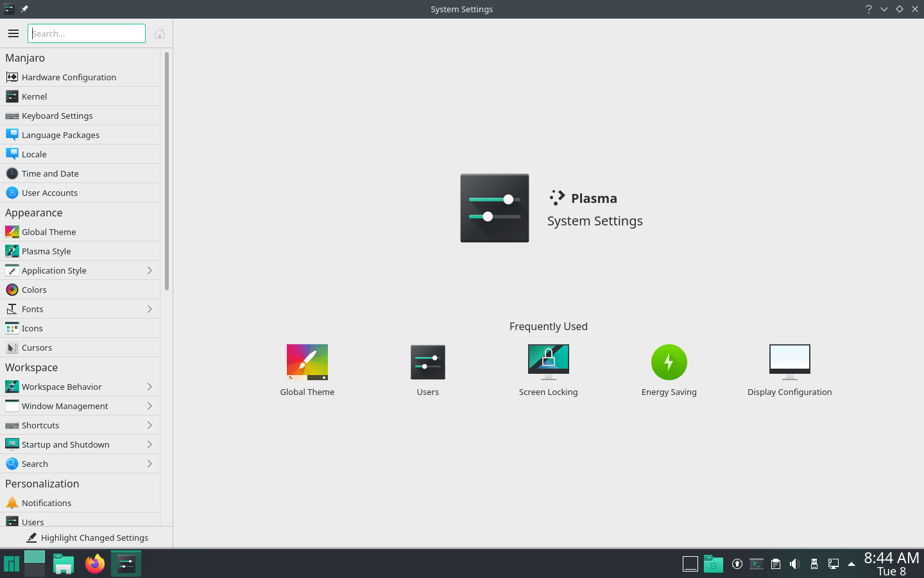Expand the Application Style chevron

pos(150,270)
